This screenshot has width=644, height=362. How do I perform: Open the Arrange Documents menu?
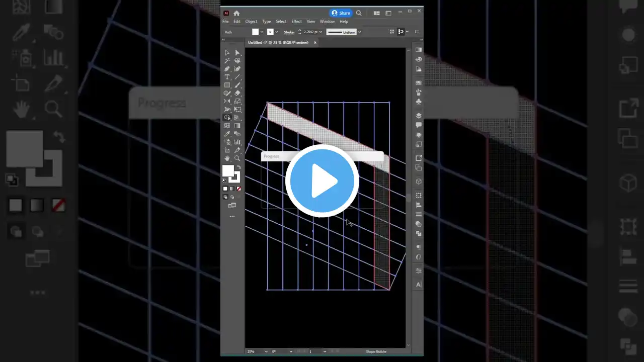pos(377,13)
